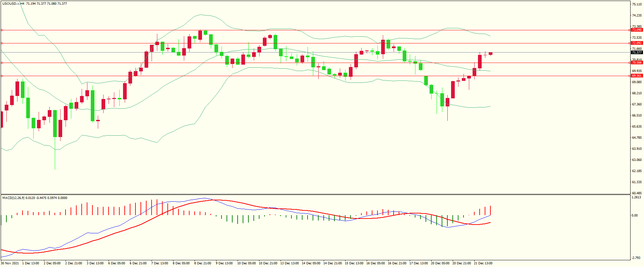Select the red 70.566 price level tag

tap(637, 63)
